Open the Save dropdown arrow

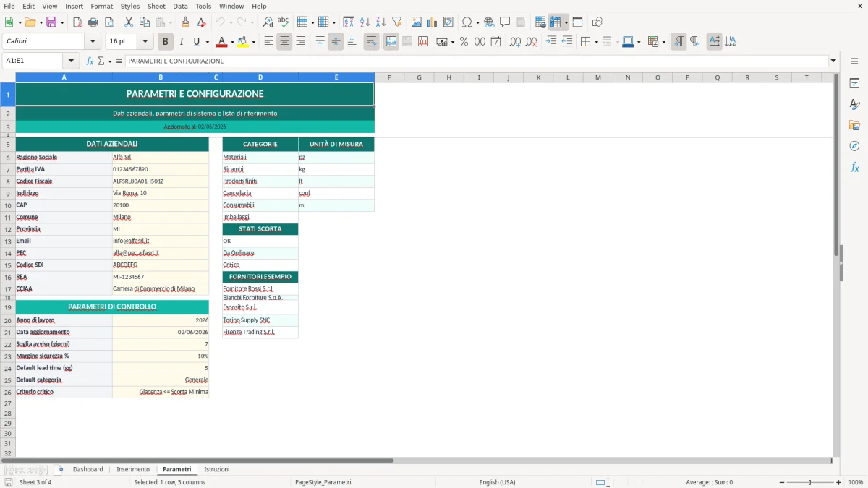62,22
